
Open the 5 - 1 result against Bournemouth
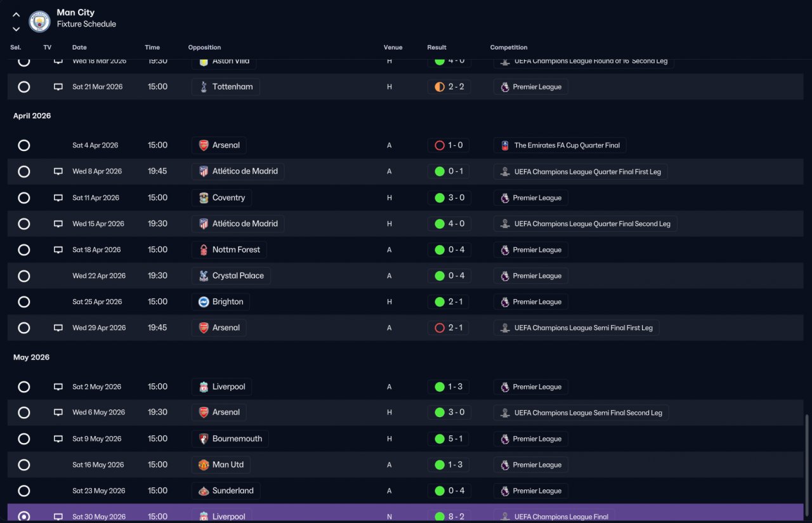click(449, 439)
